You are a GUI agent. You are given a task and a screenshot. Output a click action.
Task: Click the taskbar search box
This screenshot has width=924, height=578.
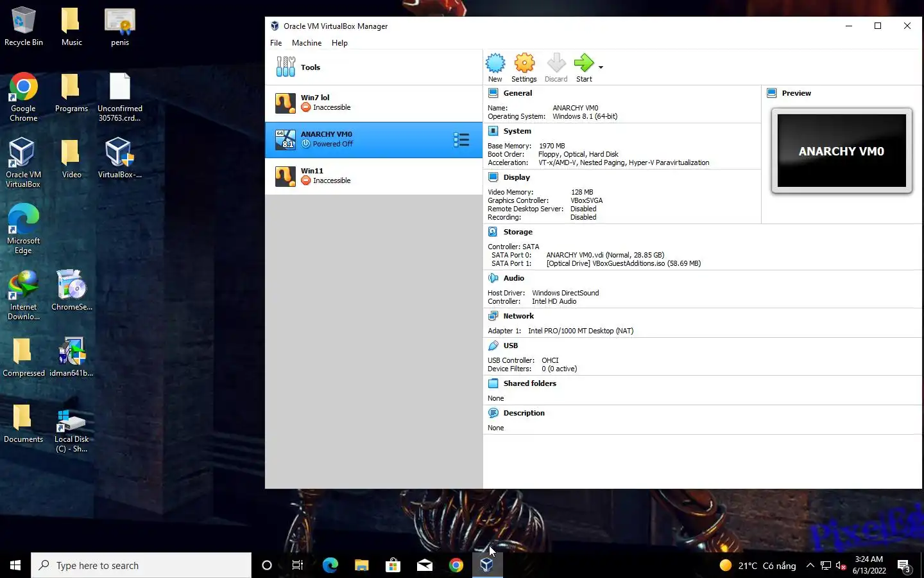coord(141,565)
